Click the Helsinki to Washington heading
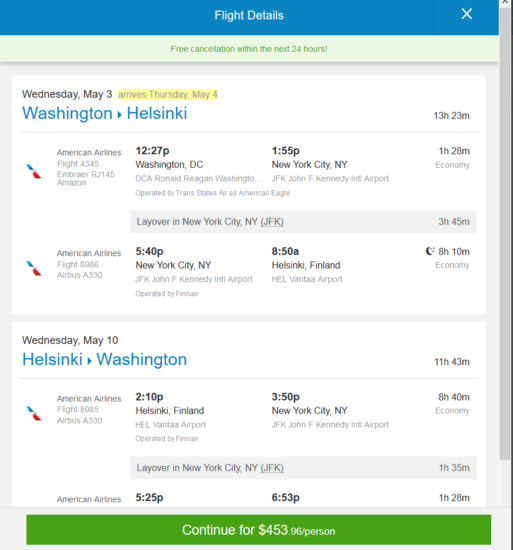513x550 pixels. [x=104, y=360]
